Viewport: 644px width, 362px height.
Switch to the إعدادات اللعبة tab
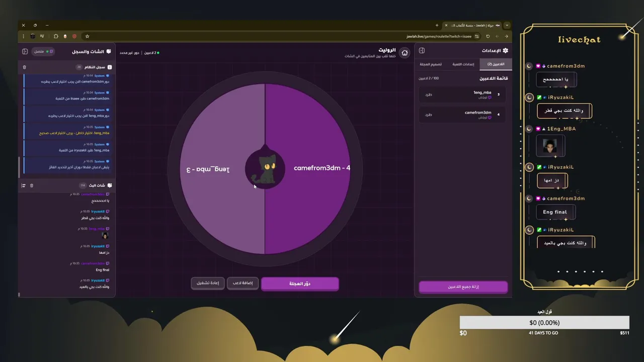463,64
